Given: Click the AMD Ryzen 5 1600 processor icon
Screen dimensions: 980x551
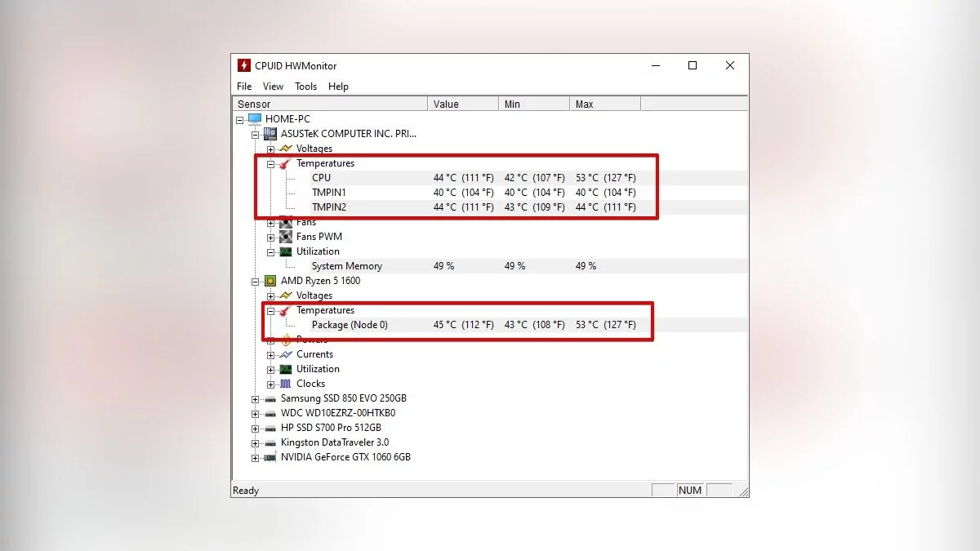Looking at the screenshot, I should tap(270, 281).
